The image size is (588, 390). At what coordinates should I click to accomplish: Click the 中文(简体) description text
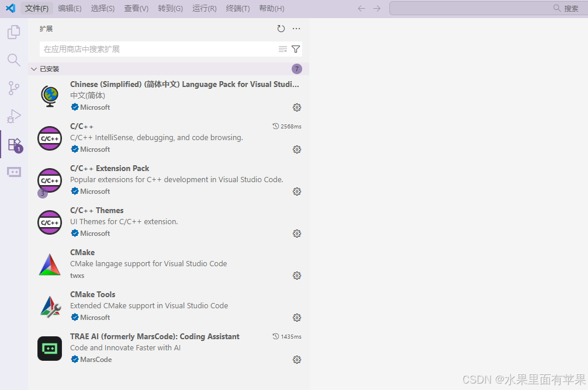88,96
